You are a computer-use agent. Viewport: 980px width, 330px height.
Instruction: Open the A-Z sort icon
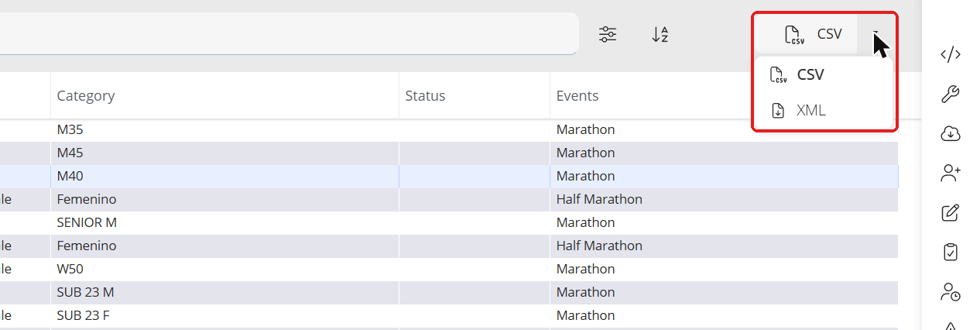coord(660,34)
